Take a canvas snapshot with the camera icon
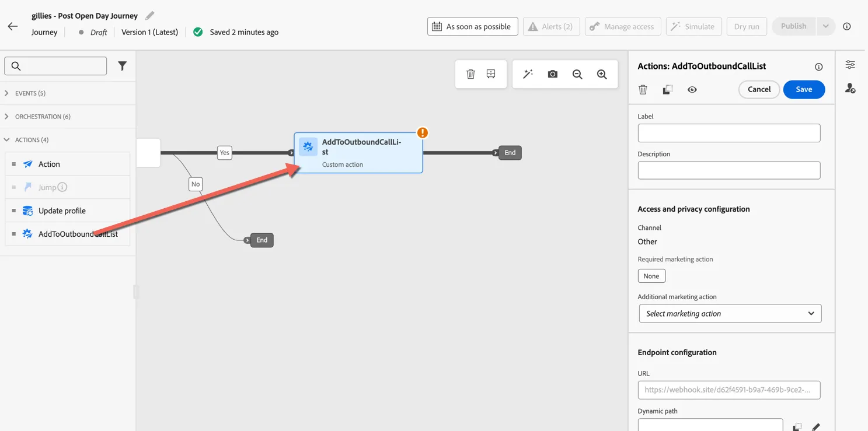The image size is (868, 431). point(552,74)
